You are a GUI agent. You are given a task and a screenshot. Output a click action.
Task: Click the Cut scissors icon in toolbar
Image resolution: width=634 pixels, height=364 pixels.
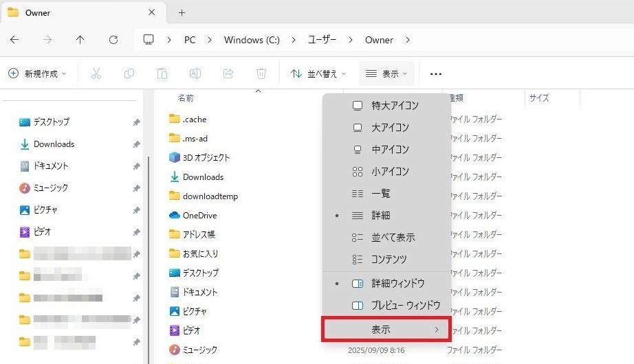click(96, 73)
